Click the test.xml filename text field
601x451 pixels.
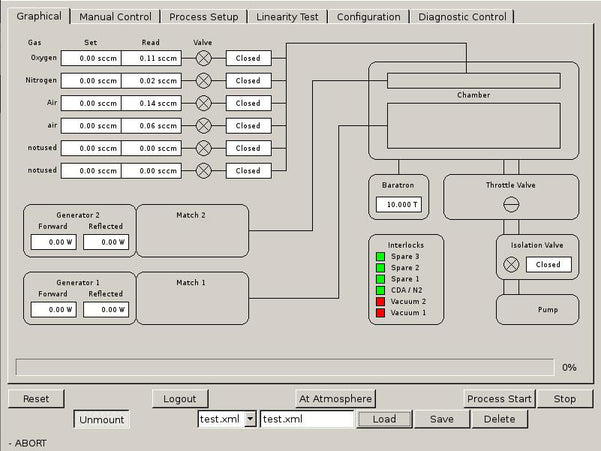307,419
